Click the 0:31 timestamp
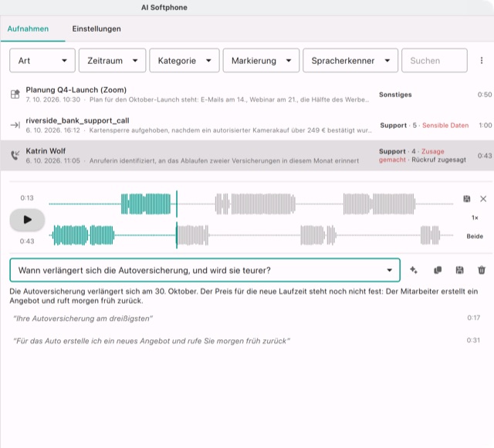The image size is (494, 448). 473,340
